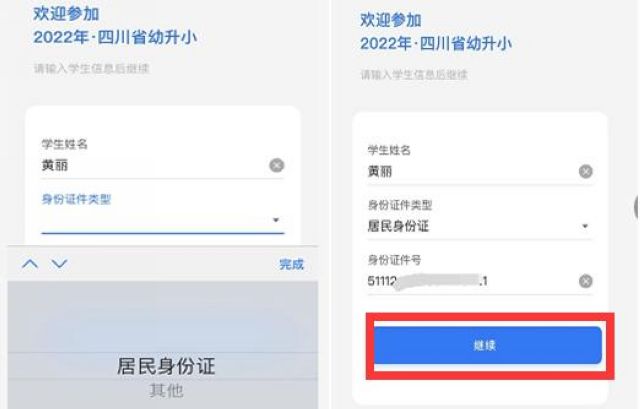
Task: Go to previous field with up chevron
Action: [30, 264]
